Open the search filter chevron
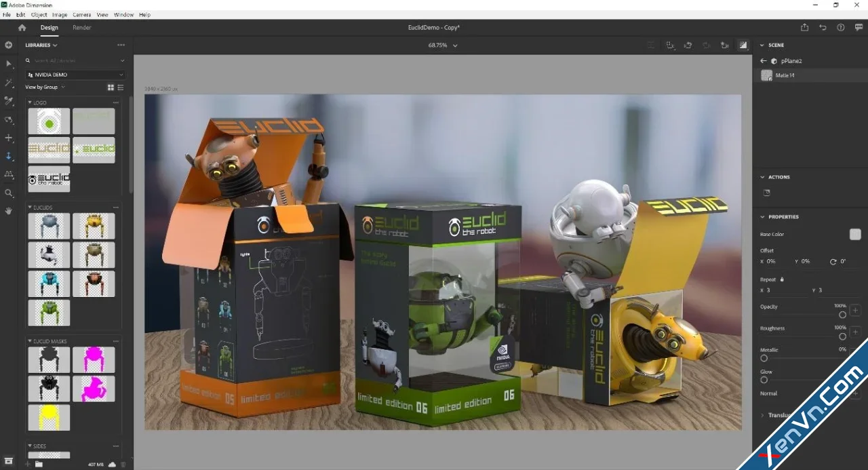Image resolution: width=868 pixels, height=470 pixels. pos(121,60)
